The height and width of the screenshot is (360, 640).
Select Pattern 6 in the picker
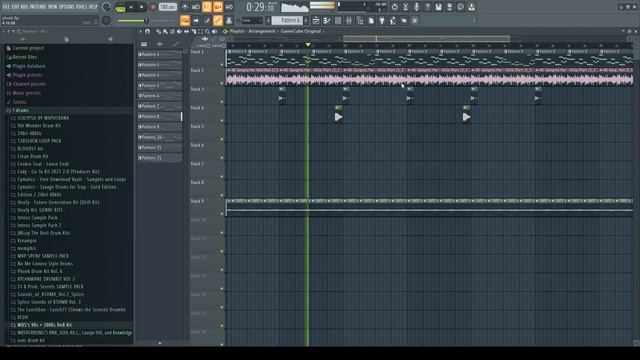[x=159, y=96]
